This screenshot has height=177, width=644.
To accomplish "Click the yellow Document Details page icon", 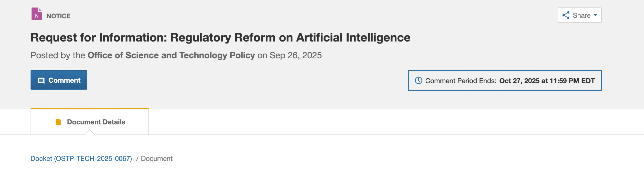I will [58, 122].
